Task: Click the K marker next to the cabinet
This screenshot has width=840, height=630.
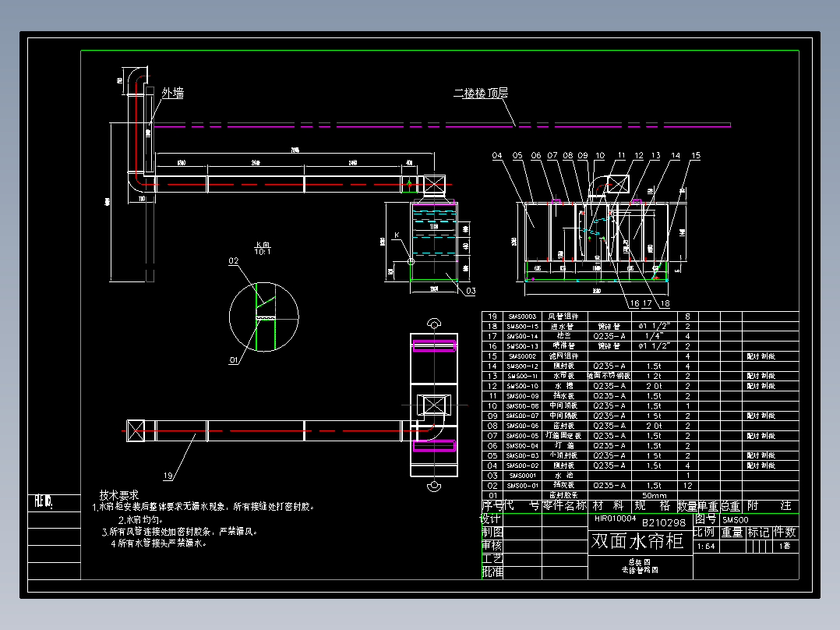Action: click(397, 235)
